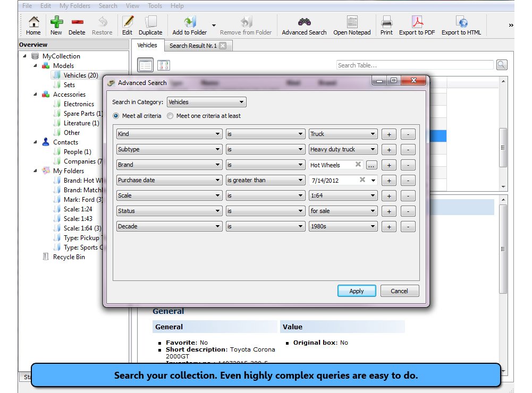Open the Truck value dropdown
Image resolution: width=532 pixels, height=393 pixels.
343,134
